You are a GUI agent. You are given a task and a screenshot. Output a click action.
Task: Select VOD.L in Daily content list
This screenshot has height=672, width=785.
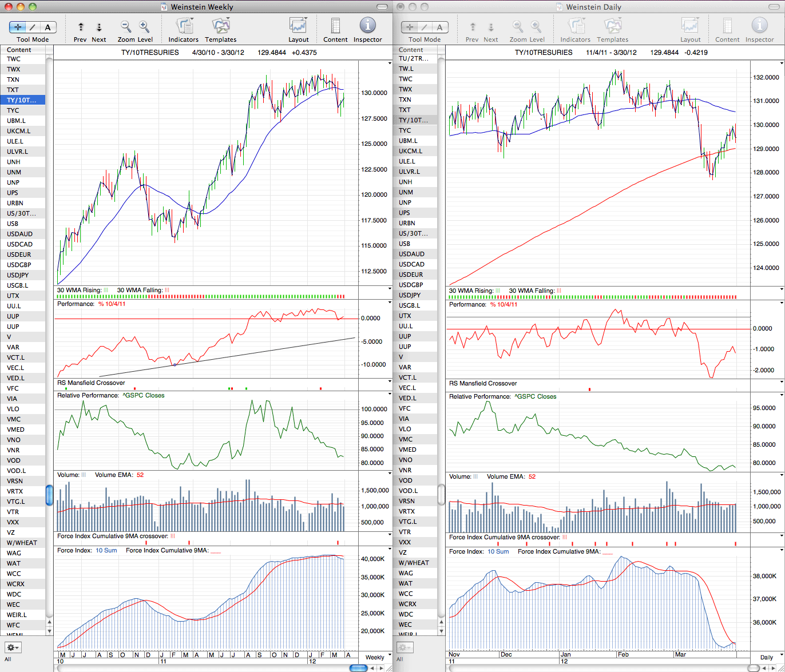pos(415,491)
